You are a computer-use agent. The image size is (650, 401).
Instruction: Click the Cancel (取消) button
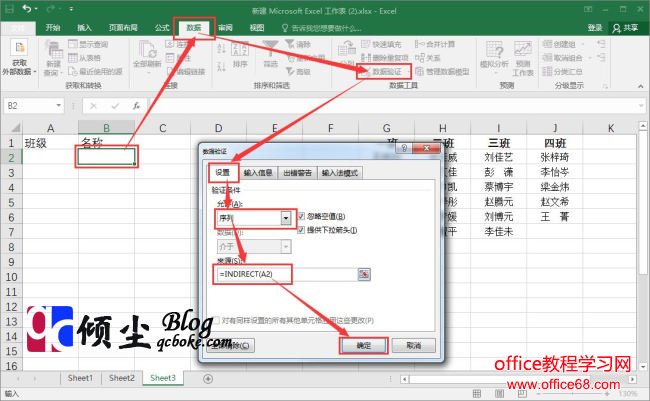pyautogui.click(x=414, y=345)
